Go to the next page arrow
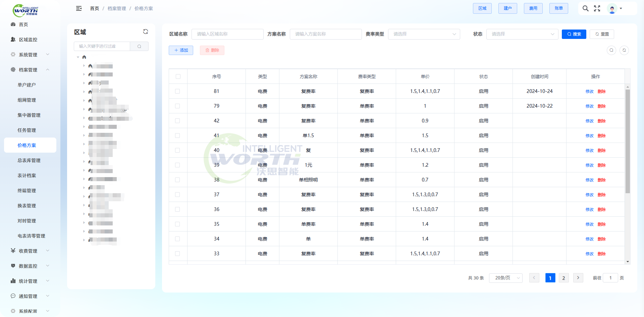 pos(578,278)
